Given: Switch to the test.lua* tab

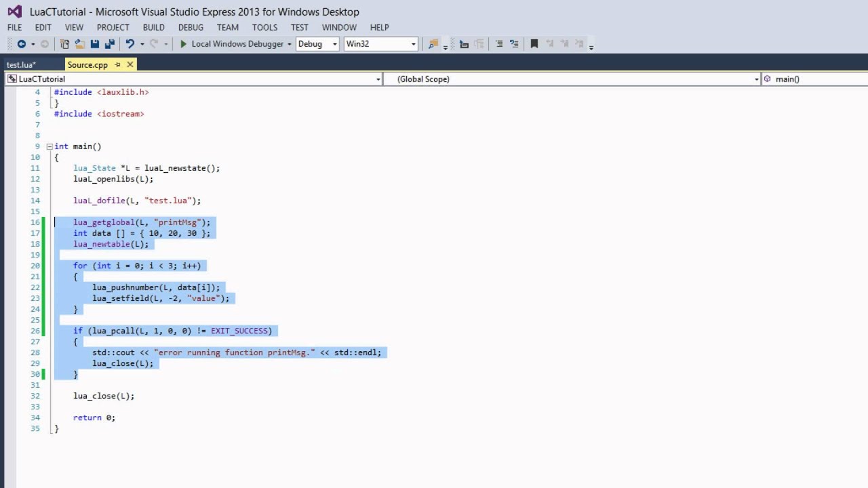Looking at the screenshot, I should pos(21,64).
